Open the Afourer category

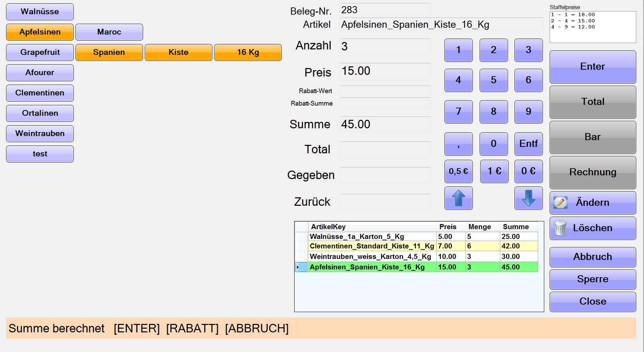point(40,73)
